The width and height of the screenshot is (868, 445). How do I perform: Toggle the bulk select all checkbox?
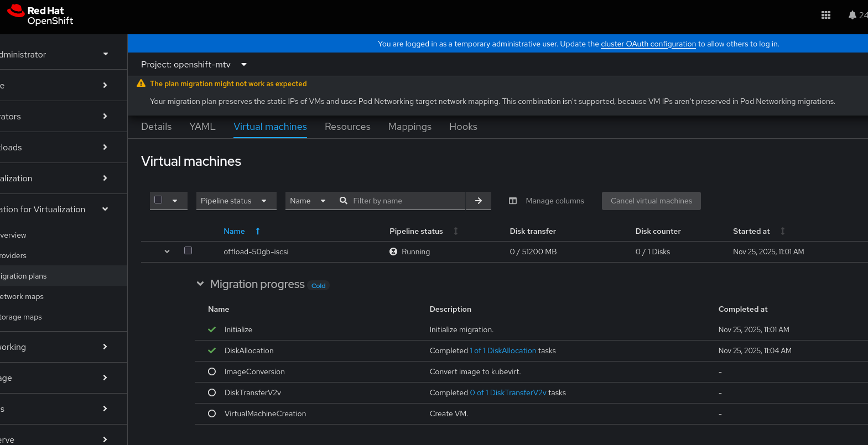tap(159, 200)
